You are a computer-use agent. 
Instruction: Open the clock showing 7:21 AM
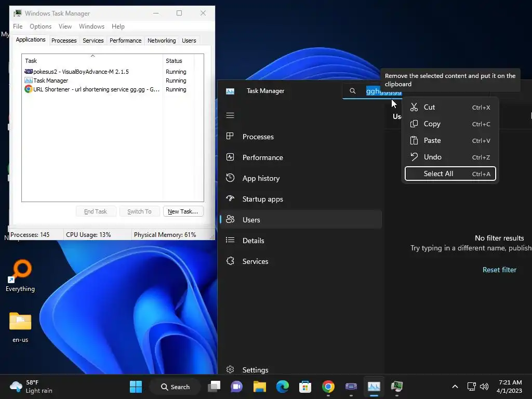(x=510, y=387)
